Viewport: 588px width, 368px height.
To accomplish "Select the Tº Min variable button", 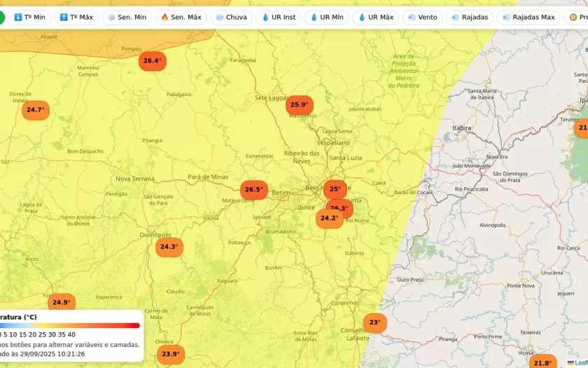I will point(29,17).
